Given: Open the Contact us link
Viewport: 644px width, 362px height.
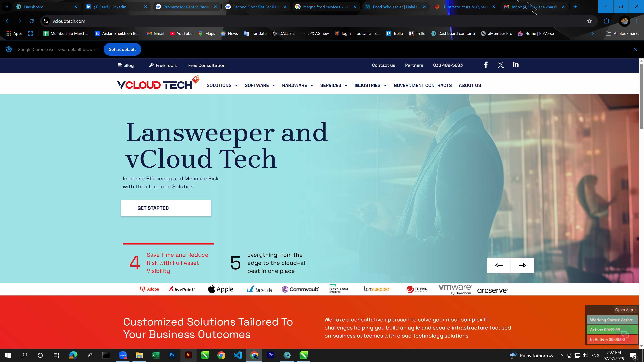Looking at the screenshot, I should point(383,65).
